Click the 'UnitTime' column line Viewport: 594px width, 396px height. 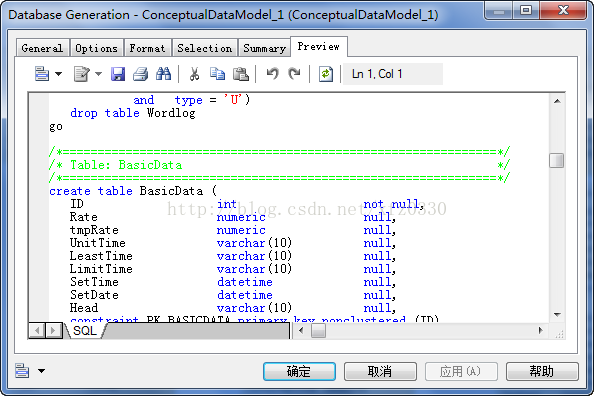point(233,243)
